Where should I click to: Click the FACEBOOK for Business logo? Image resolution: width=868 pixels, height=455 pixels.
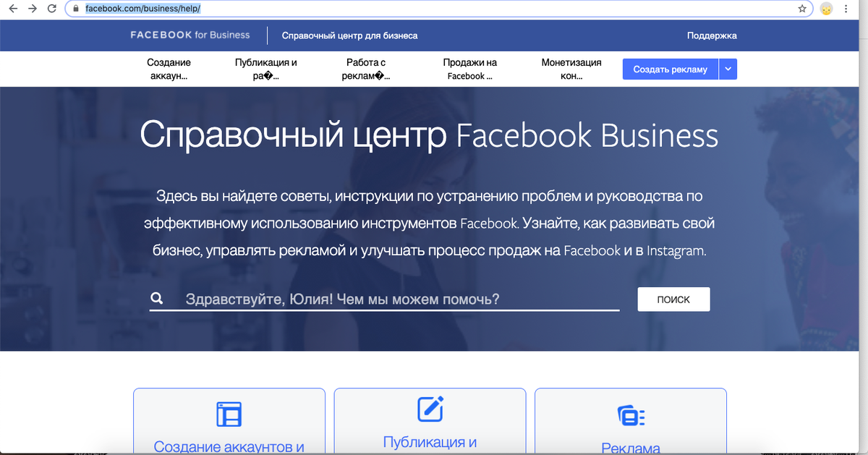190,35
